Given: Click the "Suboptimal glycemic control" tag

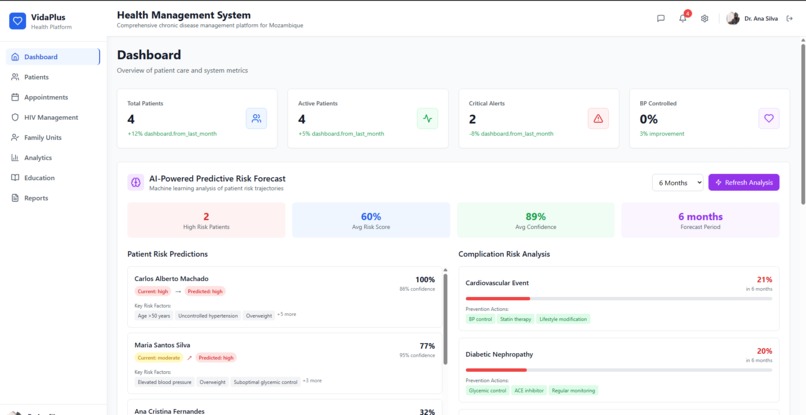Looking at the screenshot, I should (265, 382).
